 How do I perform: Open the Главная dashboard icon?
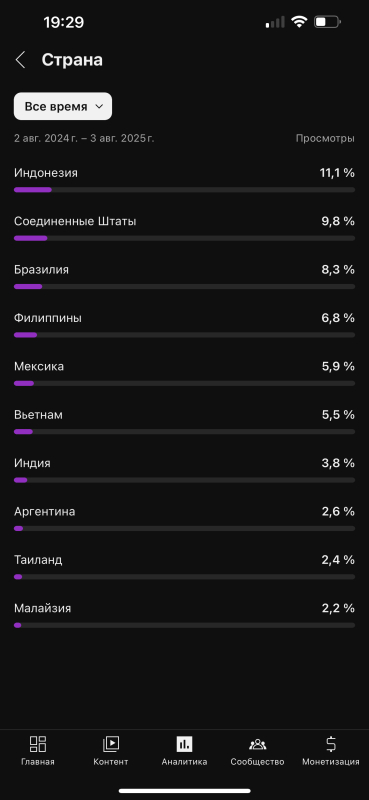[38, 744]
